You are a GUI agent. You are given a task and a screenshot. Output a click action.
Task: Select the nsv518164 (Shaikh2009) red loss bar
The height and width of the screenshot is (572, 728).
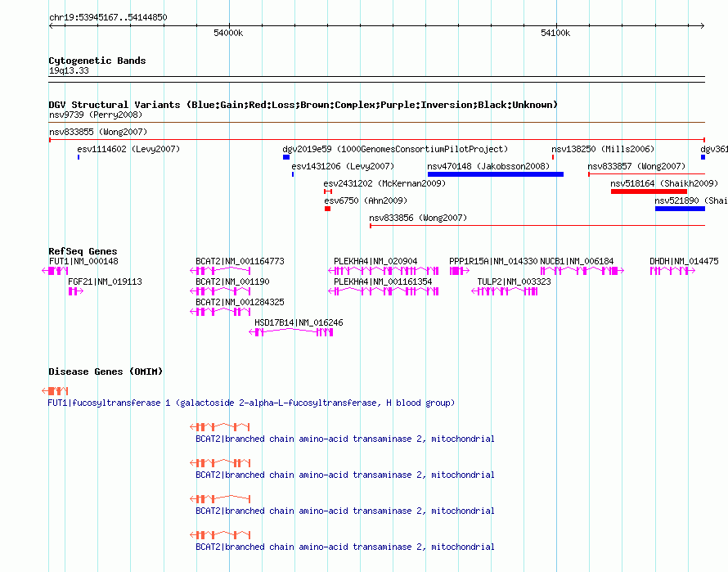click(649, 191)
